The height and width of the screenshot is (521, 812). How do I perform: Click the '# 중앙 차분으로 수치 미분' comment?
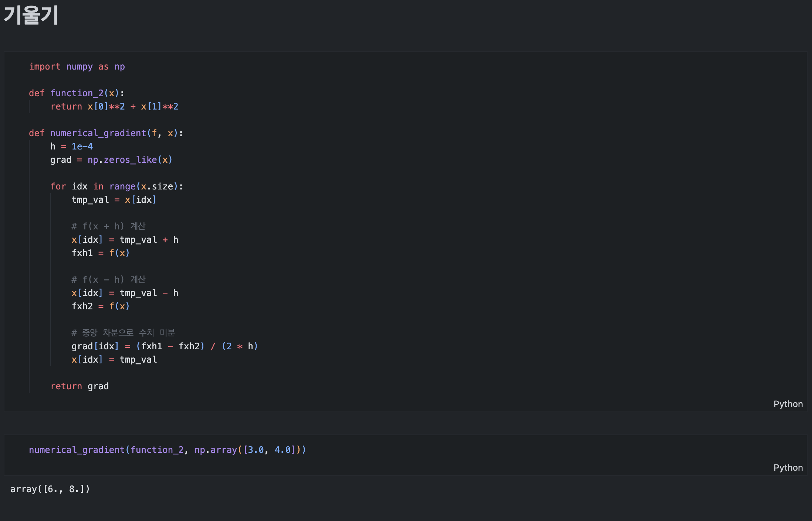tap(123, 333)
